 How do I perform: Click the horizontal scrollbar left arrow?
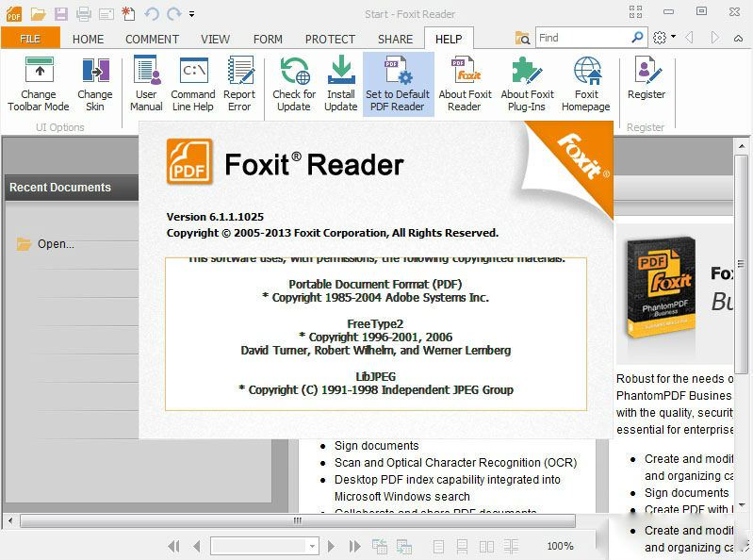[10, 520]
